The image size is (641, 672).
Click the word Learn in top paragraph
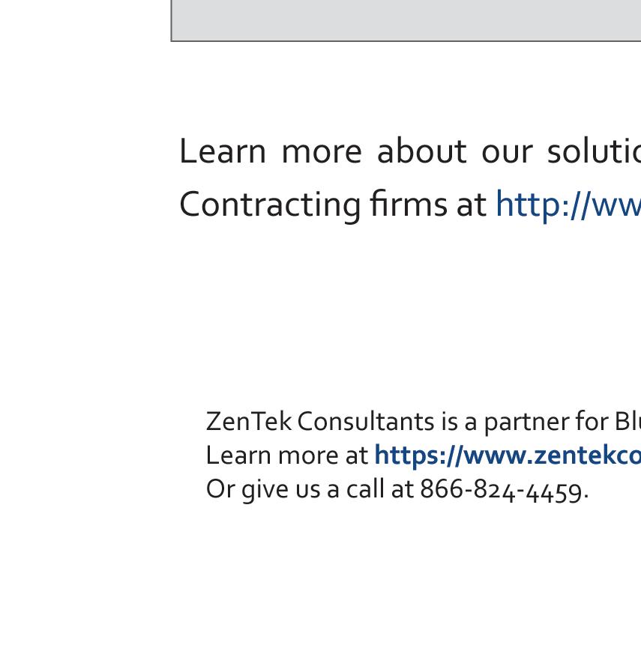(x=223, y=151)
